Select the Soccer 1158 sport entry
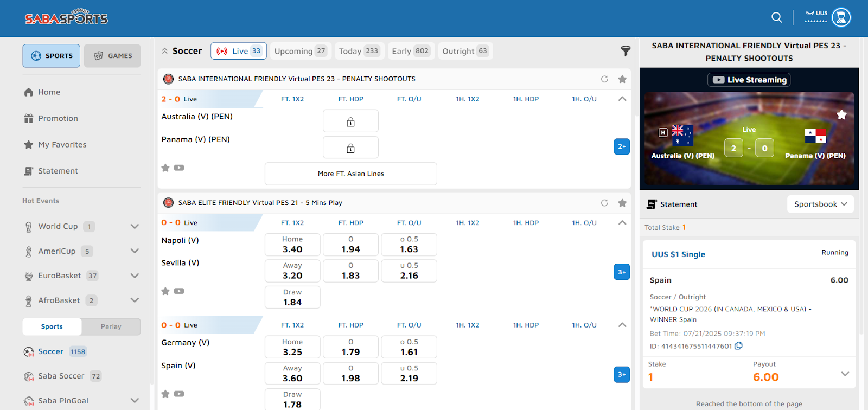This screenshot has width=868, height=410. point(55,351)
